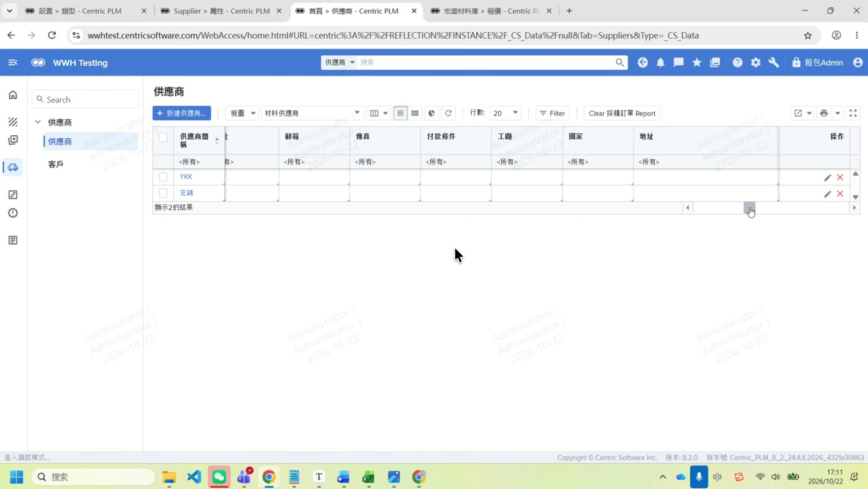
Task: Select all rows with header checkbox
Action: point(163,138)
